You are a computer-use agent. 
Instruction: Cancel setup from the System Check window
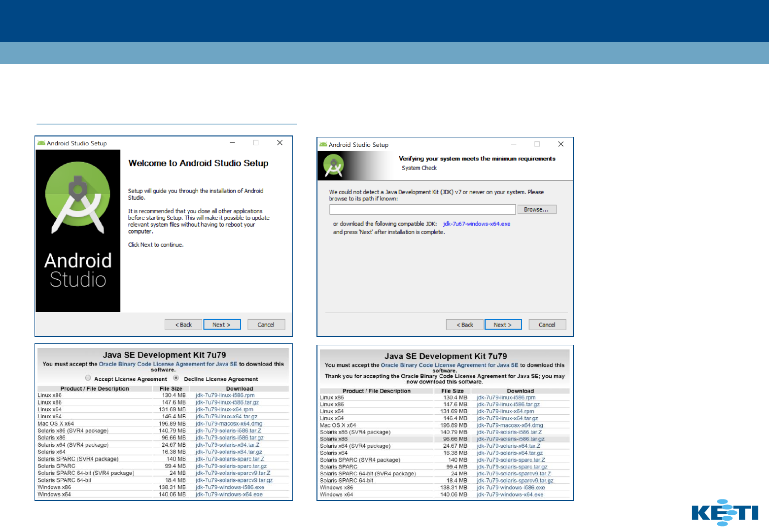point(547,325)
